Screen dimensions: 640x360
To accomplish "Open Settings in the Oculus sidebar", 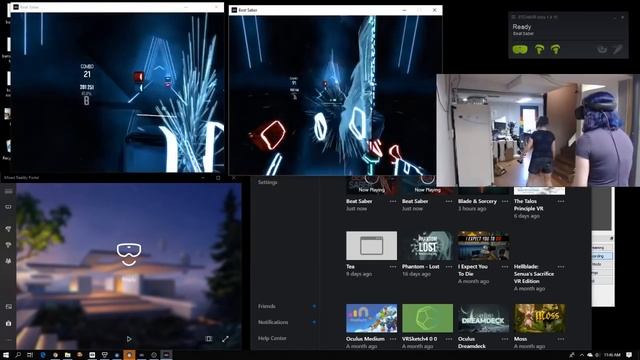I will [x=268, y=182].
